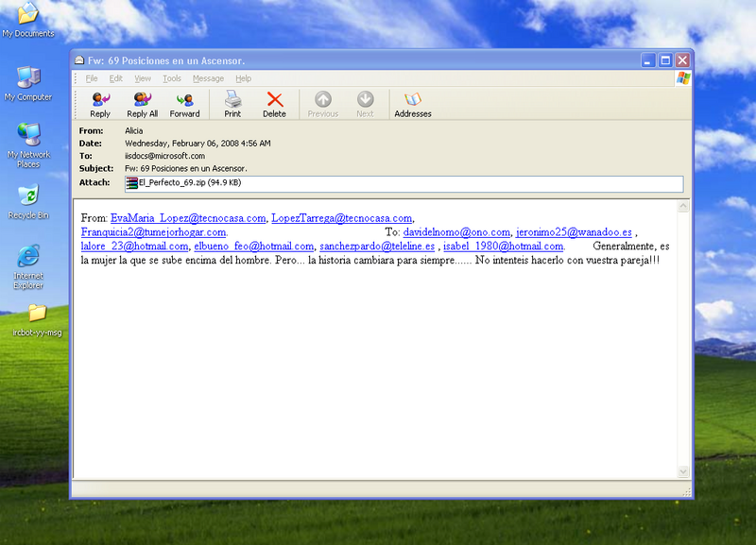Open the Tools menu
The height and width of the screenshot is (545, 756).
[x=172, y=78]
